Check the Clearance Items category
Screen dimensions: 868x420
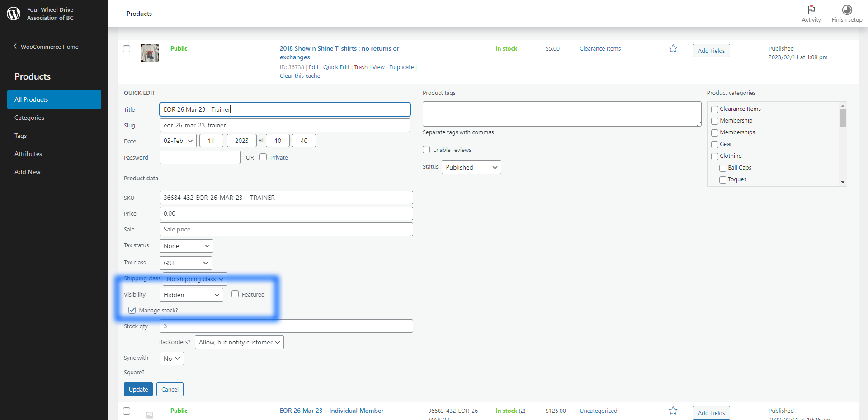point(715,109)
